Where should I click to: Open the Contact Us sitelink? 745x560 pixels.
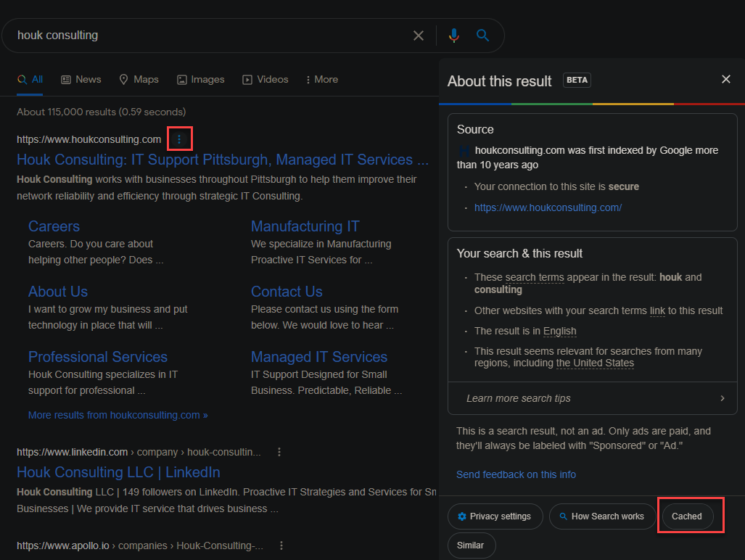pos(287,291)
